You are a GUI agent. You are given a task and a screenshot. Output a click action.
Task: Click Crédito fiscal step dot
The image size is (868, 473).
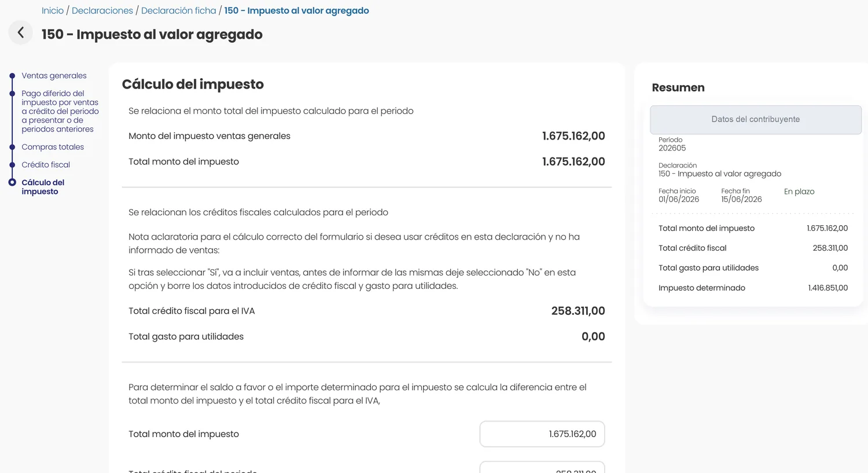[12, 165]
